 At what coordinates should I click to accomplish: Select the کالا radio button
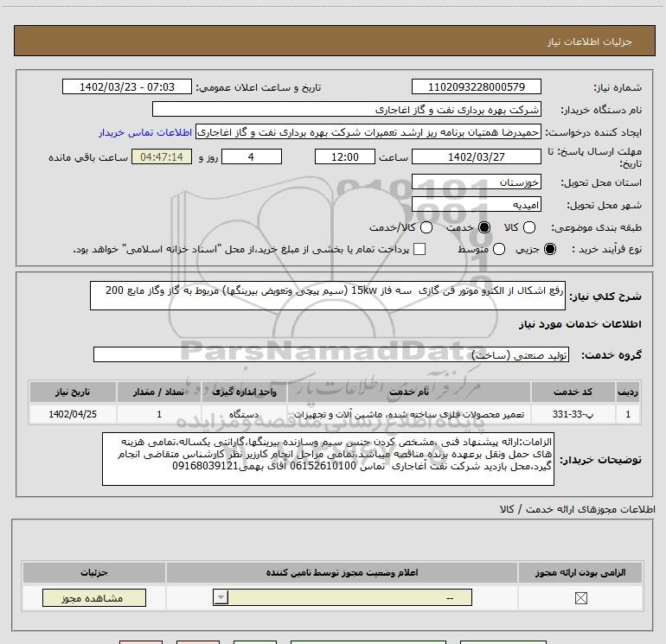(x=529, y=228)
